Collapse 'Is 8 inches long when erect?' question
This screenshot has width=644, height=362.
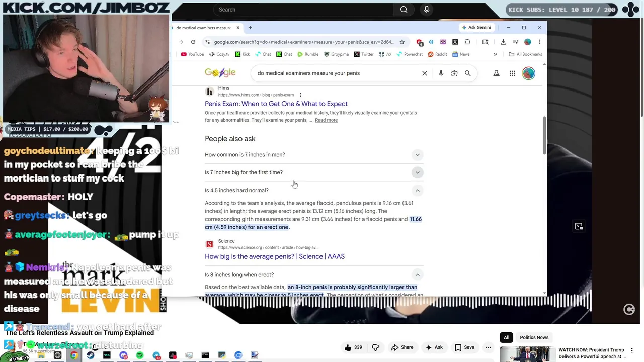tap(314, 275)
